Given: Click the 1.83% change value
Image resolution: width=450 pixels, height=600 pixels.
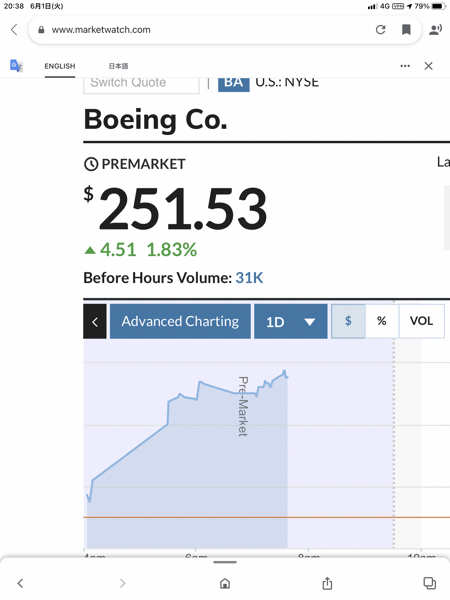Looking at the screenshot, I should pos(172,250).
